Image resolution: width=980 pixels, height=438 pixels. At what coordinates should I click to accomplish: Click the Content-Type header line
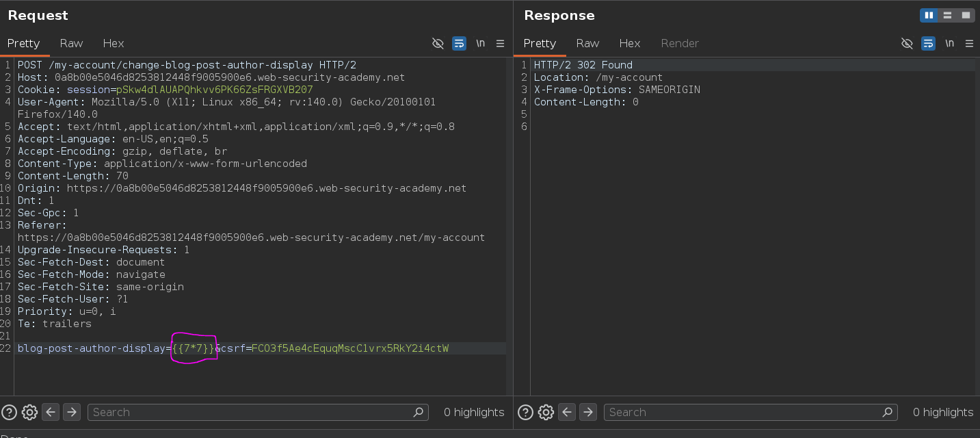point(162,164)
